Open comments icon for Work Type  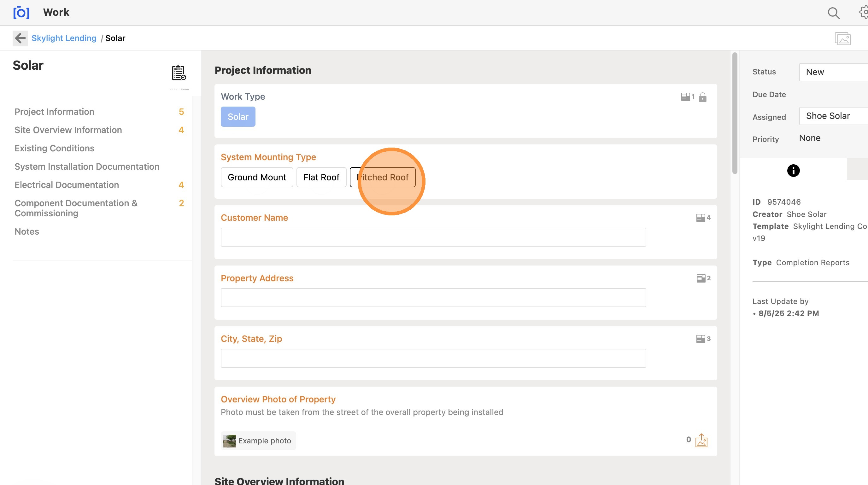687,97
